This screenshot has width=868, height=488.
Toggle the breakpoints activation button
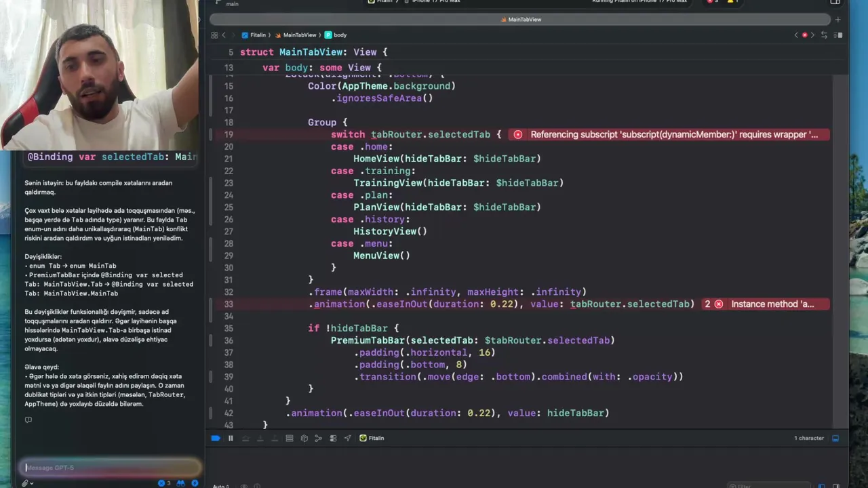pos(216,439)
